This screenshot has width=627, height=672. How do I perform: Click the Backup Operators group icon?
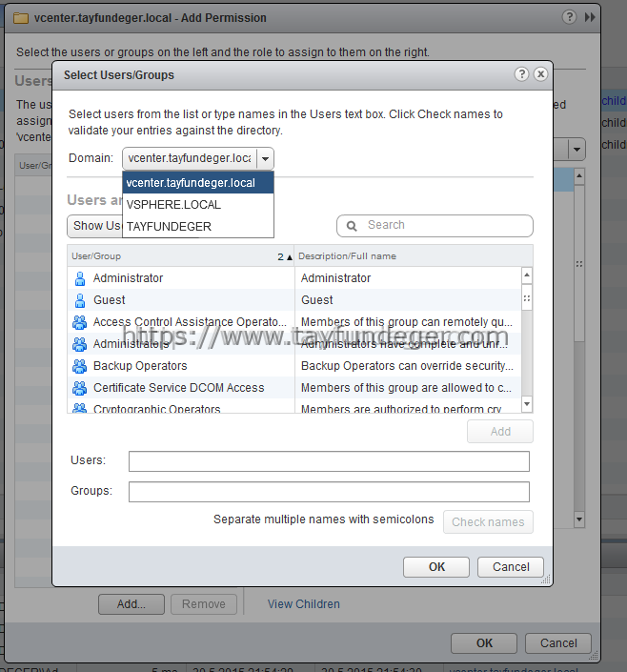coord(79,366)
